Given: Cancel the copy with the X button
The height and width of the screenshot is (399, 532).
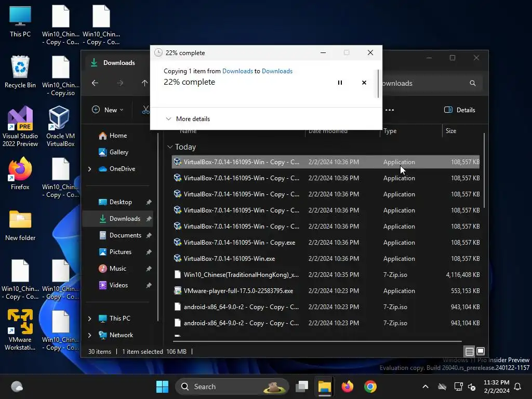Looking at the screenshot, I should coord(364,83).
